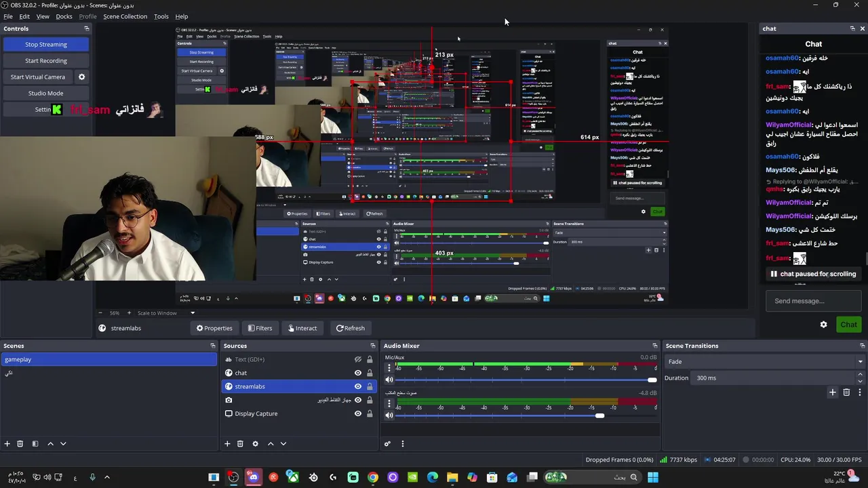868x488 pixels.
Task: Pop out the Controls dock
Action: [x=87, y=28]
